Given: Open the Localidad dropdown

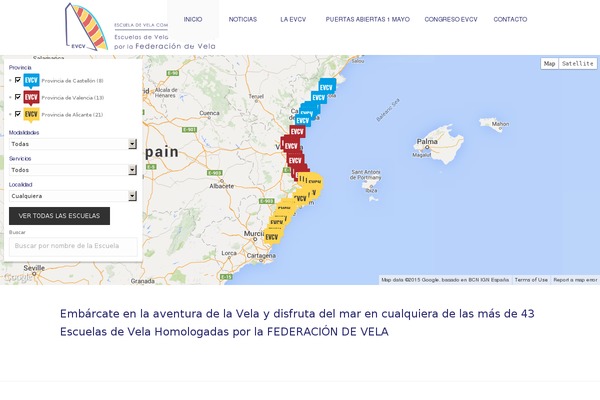Looking at the screenshot, I should [73, 196].
